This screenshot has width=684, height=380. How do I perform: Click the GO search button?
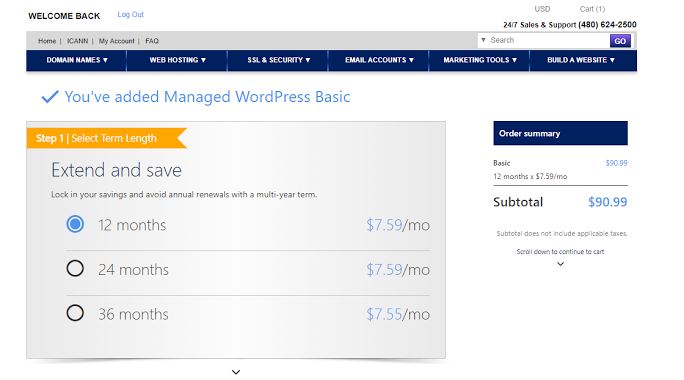(x=620, y=41)
